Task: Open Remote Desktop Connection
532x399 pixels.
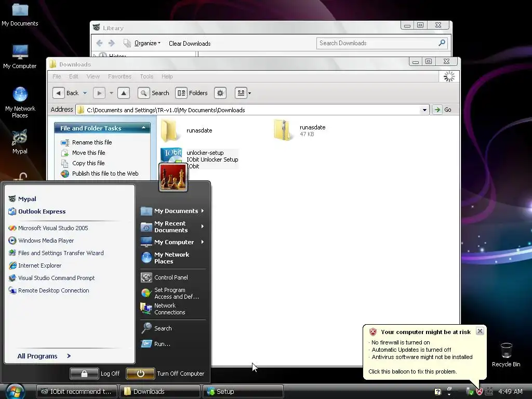Action: click(49, 291)
